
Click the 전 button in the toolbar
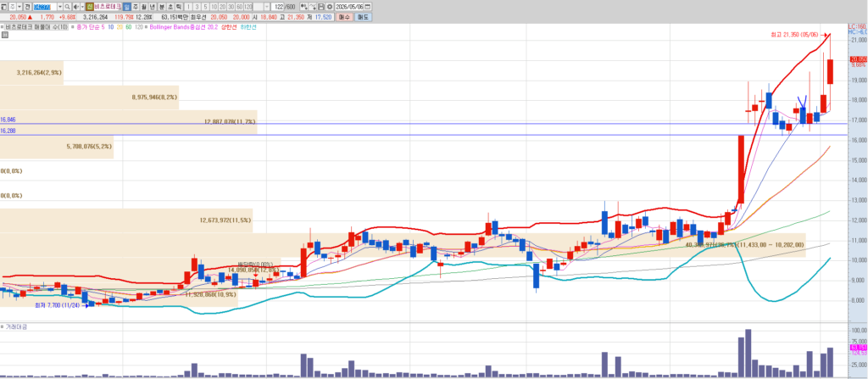point(27,7)
